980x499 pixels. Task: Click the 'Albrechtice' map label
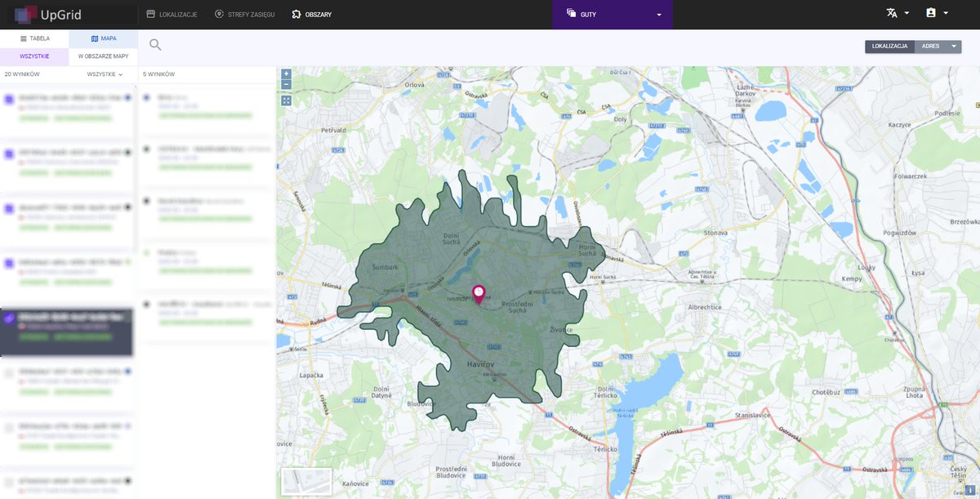[x=705, y=308]
